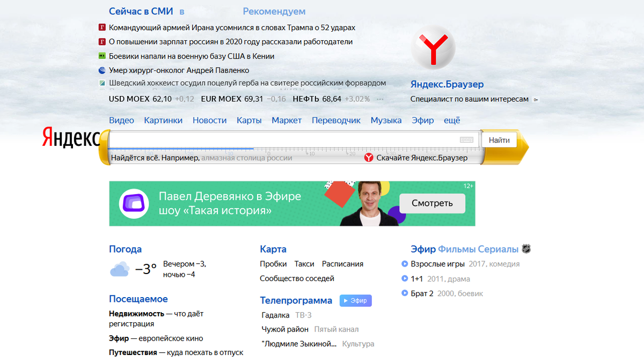Viewport: 644px width, 362px height.
Task: Open the Погода weather heading
Action: [x=125, y=249]
